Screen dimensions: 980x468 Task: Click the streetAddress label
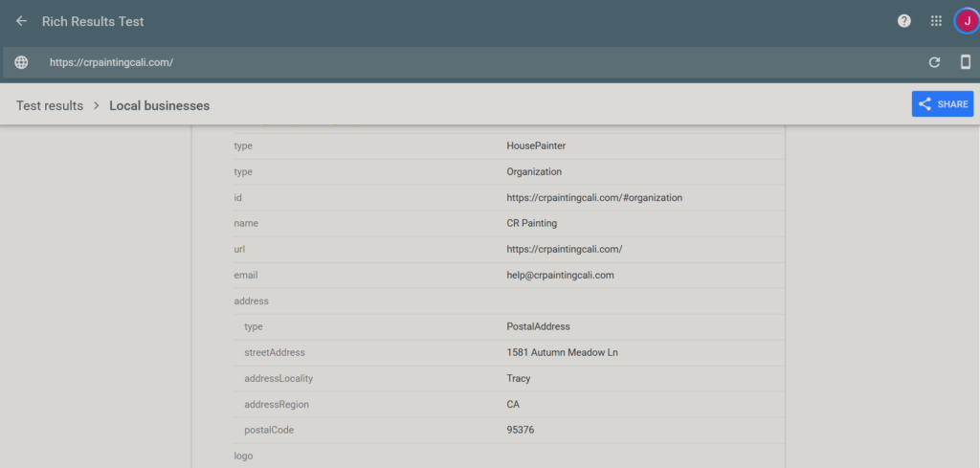(x=275, y=352)
